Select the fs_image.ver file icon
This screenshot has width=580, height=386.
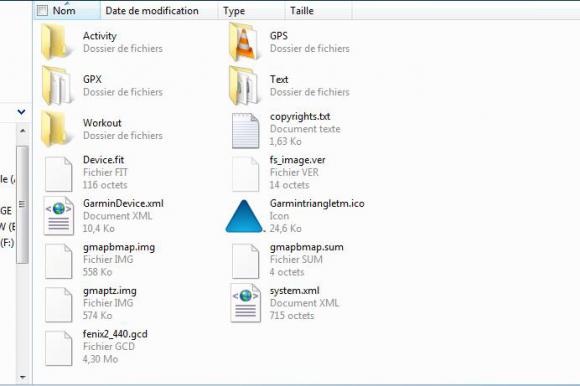[x=245, y=174]
